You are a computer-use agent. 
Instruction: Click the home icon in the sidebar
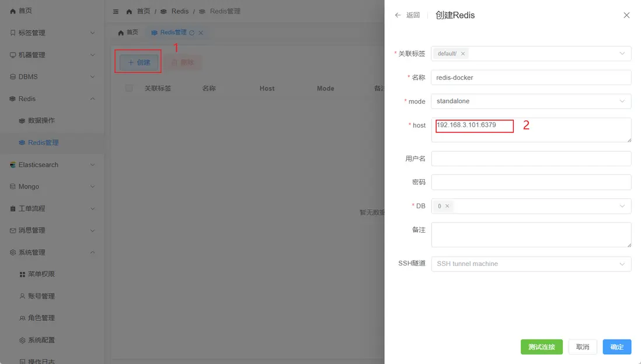(13, 11)
